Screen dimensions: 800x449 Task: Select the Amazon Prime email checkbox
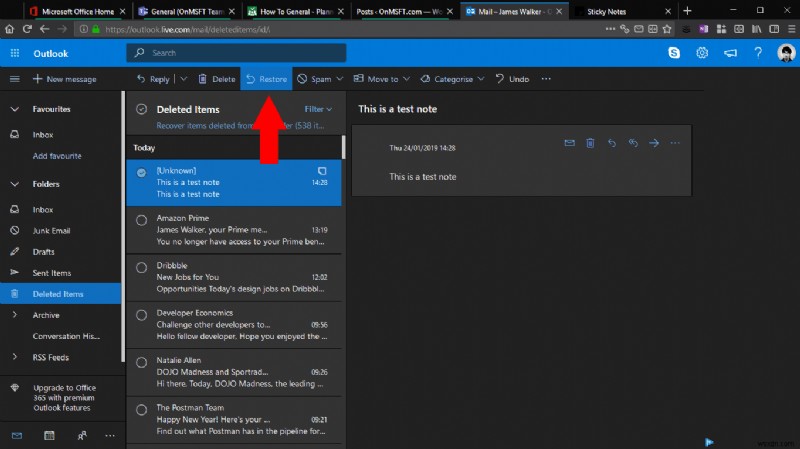tap(141, 220)
